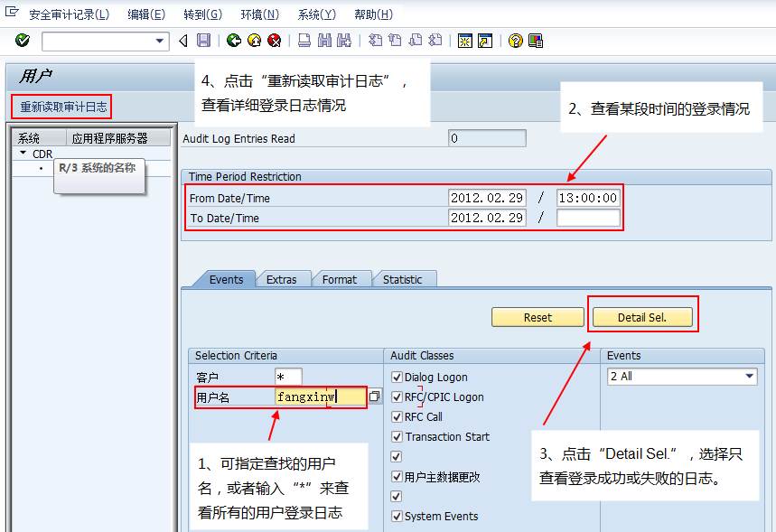Click the green Enter checkmark icon
Viewport: 776px width, 532px height.
coord(23,41)
